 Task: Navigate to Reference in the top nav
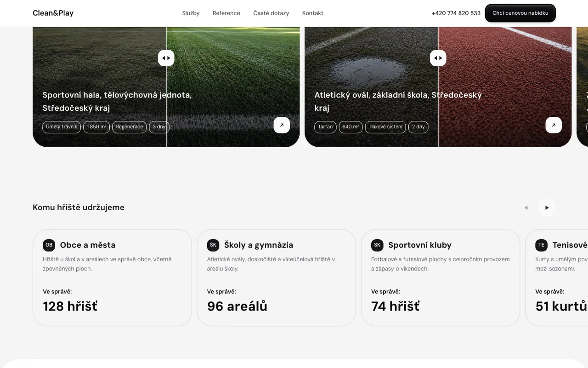[226, 13]
